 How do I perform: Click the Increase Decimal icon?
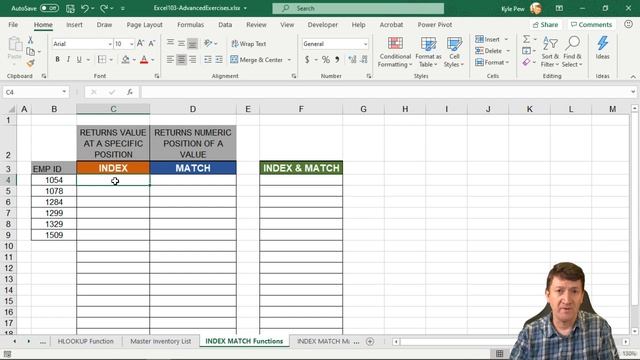[x=352, y=60]
